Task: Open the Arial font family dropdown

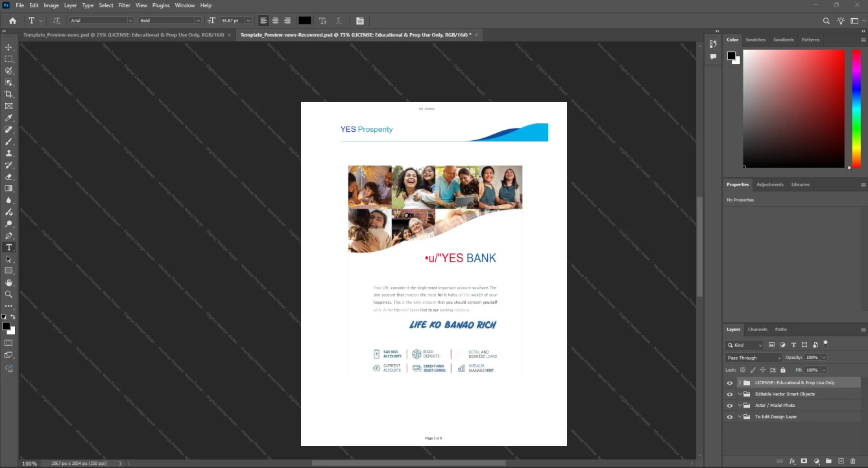Action: point(130,21)
